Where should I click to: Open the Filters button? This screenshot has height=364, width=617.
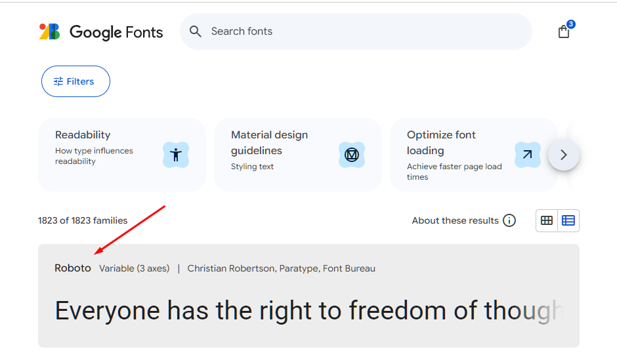tap(75, 81)
